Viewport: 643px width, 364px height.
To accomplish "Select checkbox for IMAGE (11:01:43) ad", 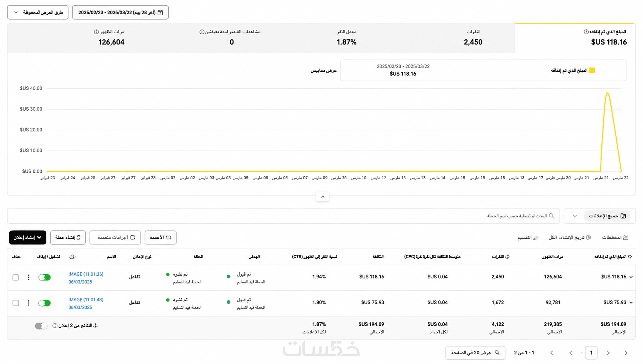I will pos(16,303).
